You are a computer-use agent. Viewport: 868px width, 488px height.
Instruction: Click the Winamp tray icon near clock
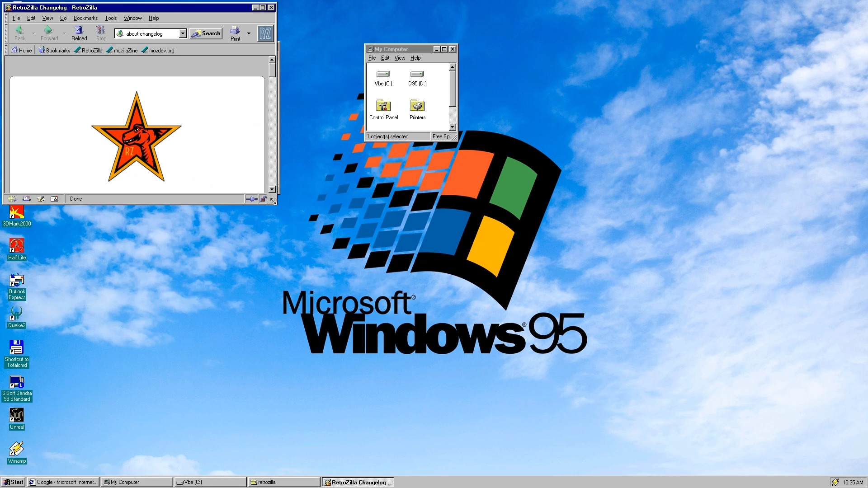coord(835,482)
